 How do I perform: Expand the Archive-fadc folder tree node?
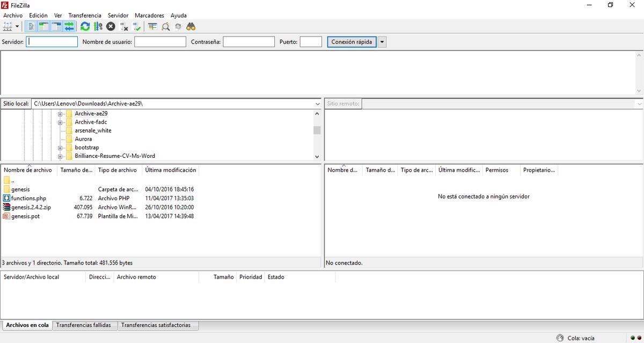[x=60, y=122]
